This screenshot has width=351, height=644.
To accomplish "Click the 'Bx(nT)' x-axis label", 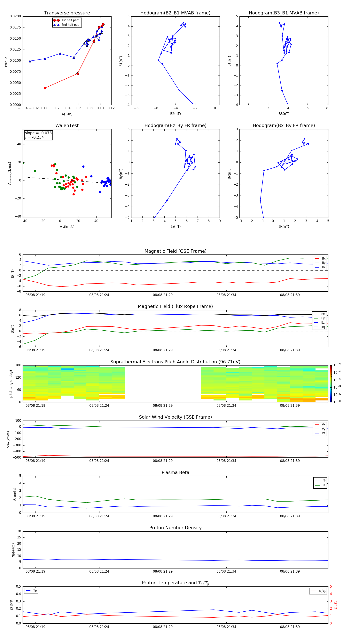I will point(284,227).
